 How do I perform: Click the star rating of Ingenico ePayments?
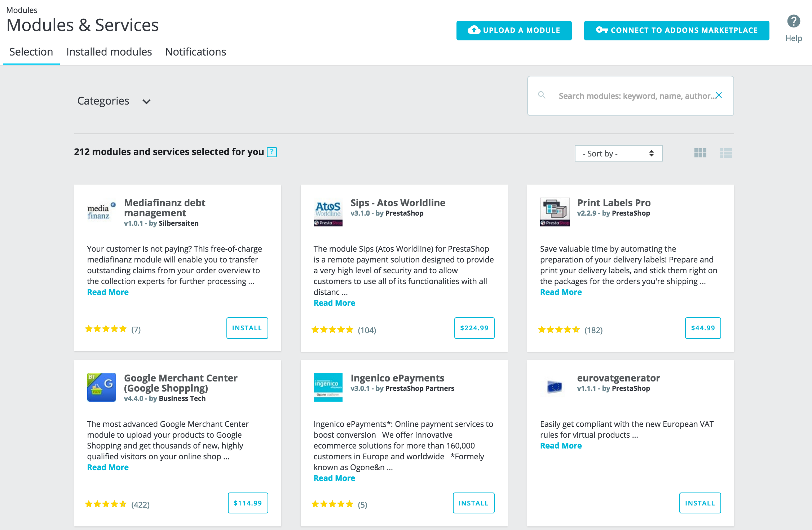coord(332,504)
